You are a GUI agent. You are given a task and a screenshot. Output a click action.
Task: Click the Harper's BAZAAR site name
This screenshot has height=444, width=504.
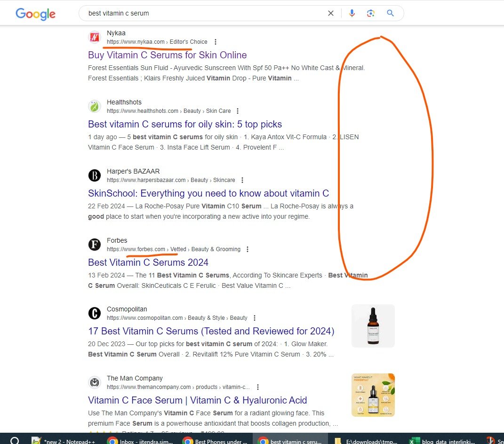click(x=133, y=171)
